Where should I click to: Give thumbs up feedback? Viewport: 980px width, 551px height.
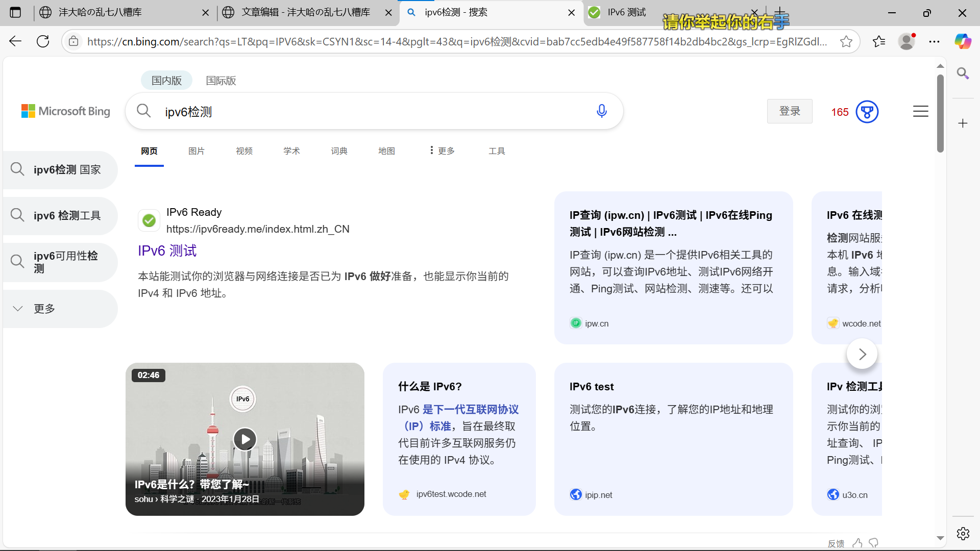click(x=857, y=543)
